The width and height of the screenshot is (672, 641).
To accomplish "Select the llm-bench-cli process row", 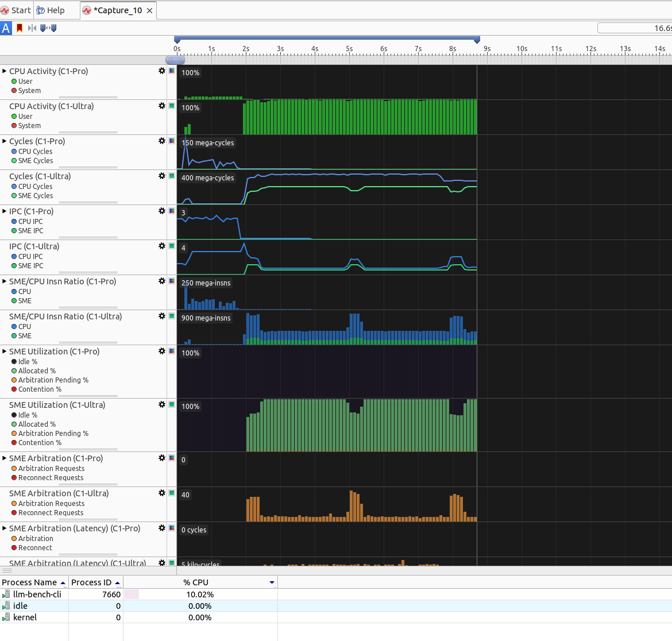I will [139, 594].
